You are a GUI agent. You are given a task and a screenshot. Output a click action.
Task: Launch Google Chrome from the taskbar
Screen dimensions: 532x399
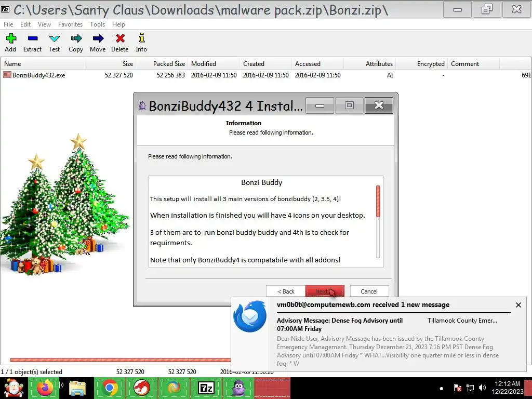pos(110,388)
